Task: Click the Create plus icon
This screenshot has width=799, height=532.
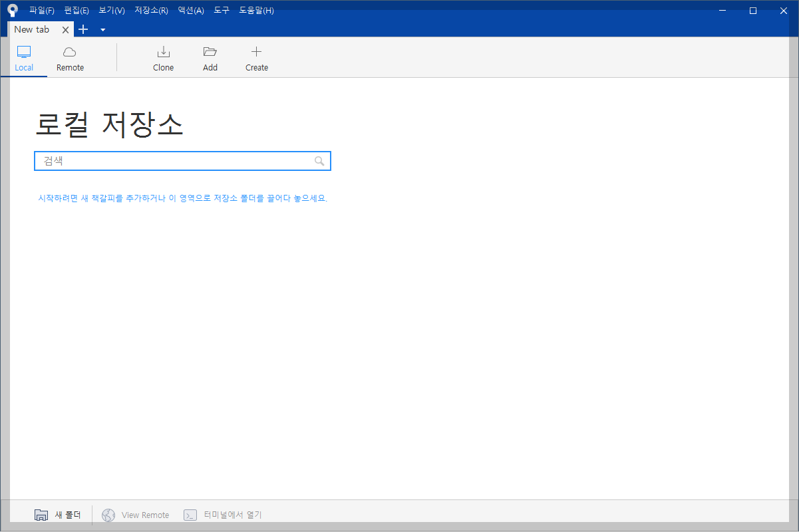Action: click(256, 52)
